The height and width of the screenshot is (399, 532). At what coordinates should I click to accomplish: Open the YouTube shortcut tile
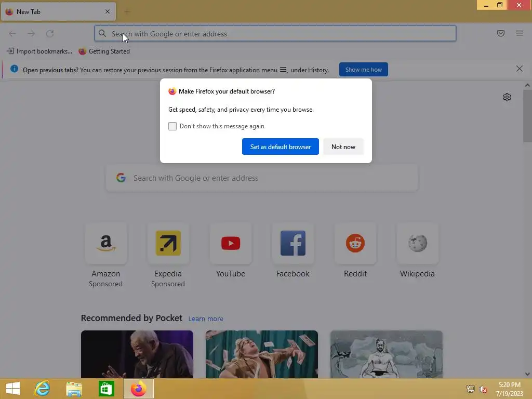tap(231, 243)
